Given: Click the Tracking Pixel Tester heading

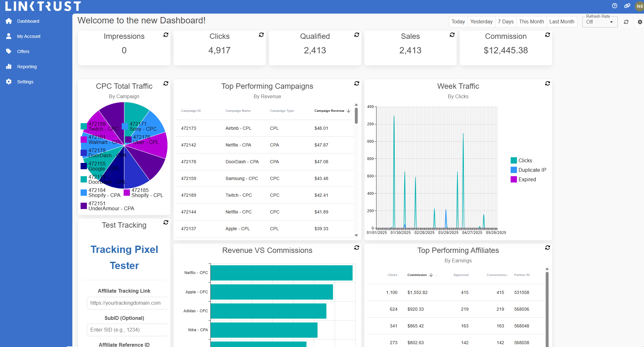Looking at the screenshot, I should click(124, 257).
